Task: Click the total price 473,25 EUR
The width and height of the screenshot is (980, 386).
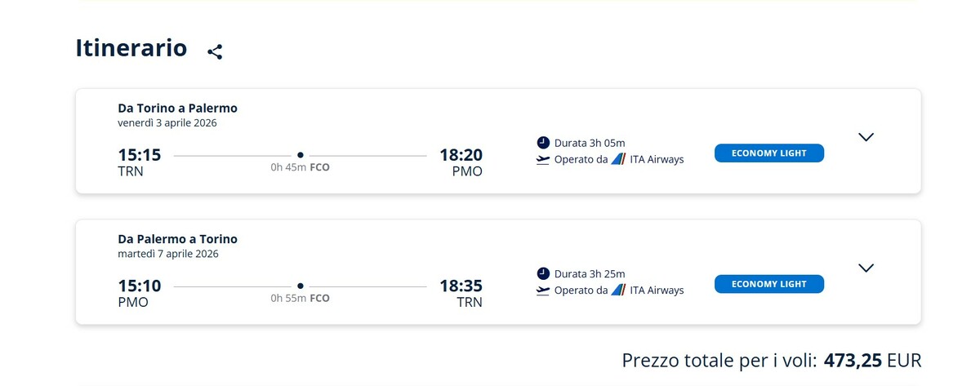Action: click(x=872, y=360)
